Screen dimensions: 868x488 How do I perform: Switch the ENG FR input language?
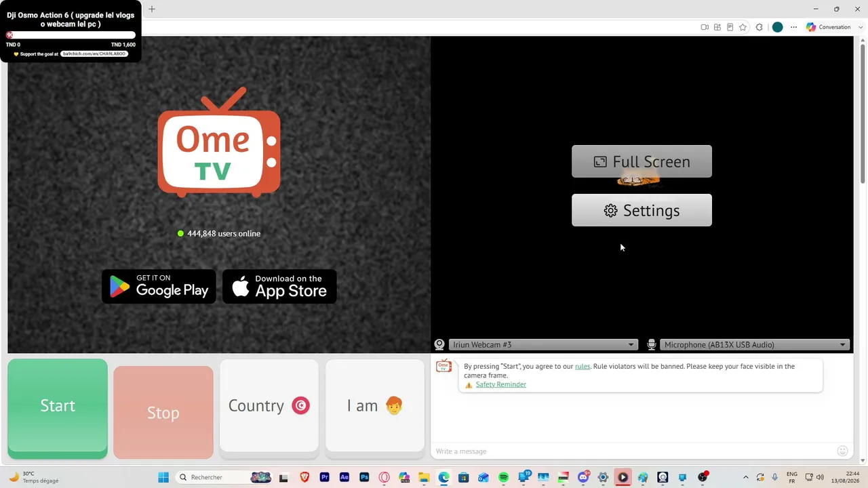tap(791, 477)
